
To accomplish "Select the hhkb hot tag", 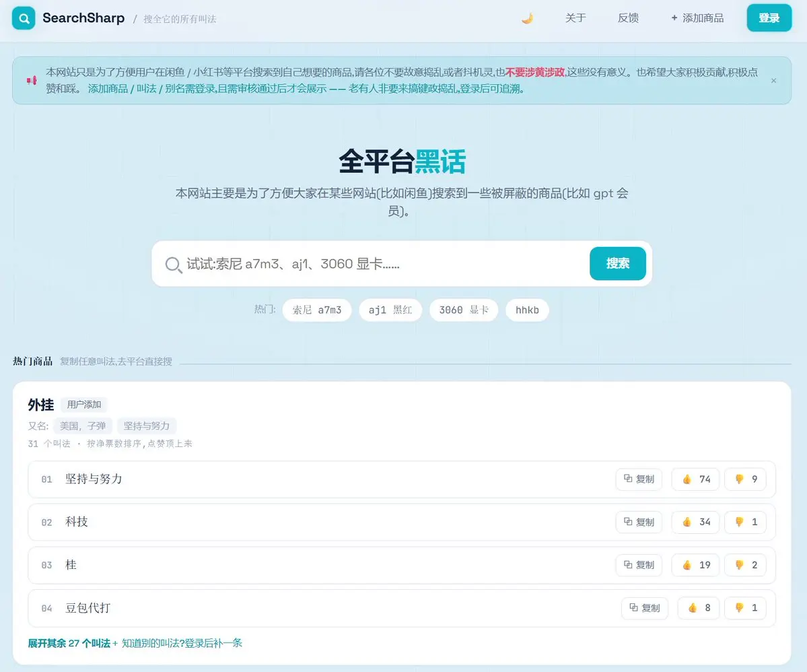I will (x=527, y=310).
